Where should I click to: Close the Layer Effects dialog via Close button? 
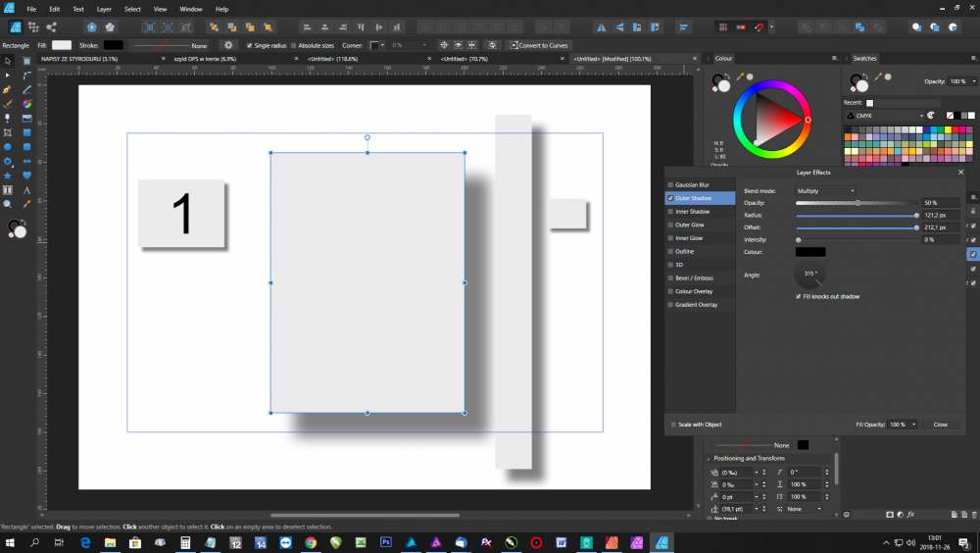pos(940,425)
